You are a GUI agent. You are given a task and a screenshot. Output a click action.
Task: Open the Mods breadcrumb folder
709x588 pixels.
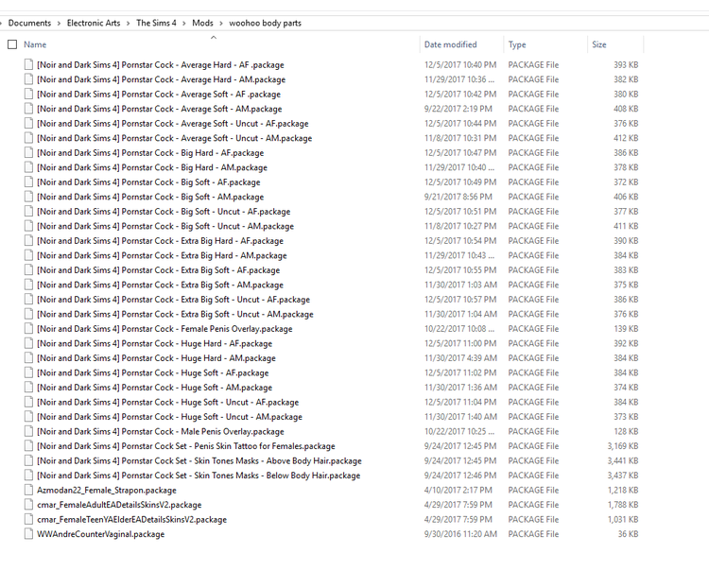click(x=202, y=23)
